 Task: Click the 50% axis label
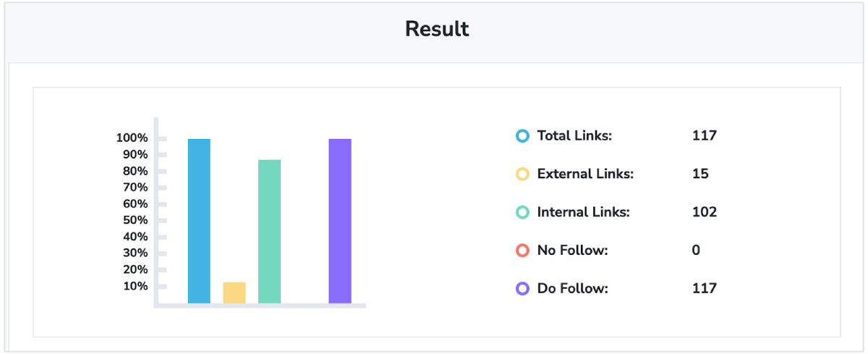point(135,220)
